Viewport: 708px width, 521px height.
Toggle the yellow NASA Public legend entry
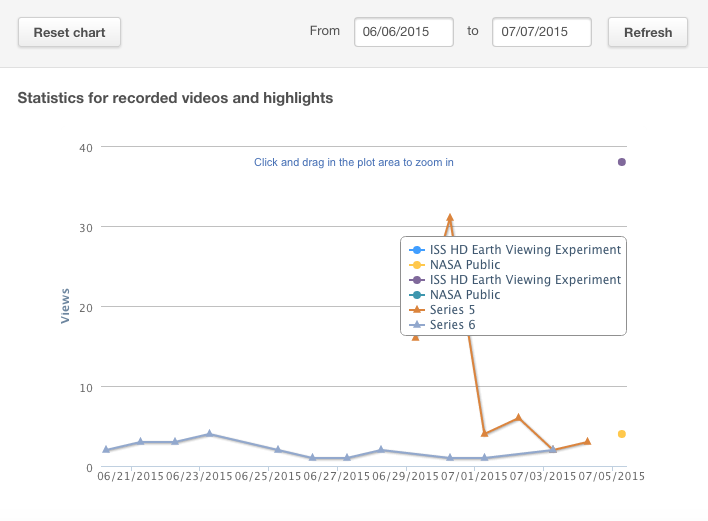(454, 265)
